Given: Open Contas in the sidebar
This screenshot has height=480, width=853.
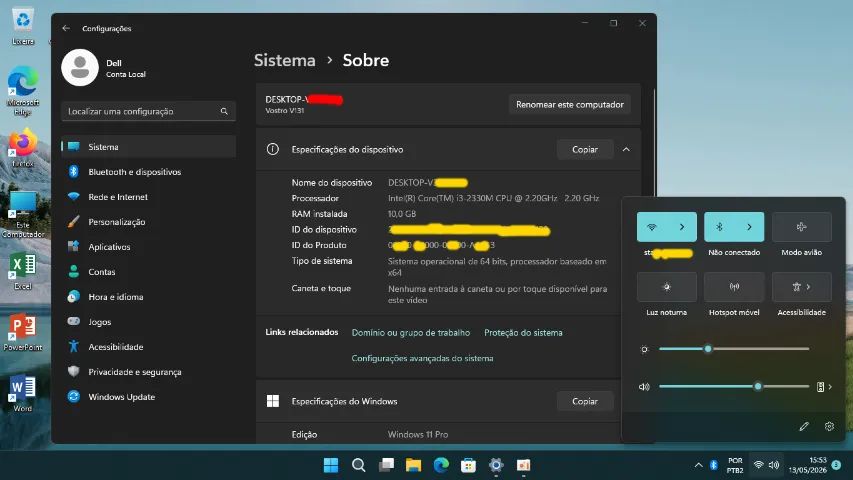Looking at the screenshot, I should tap(149, 272).
